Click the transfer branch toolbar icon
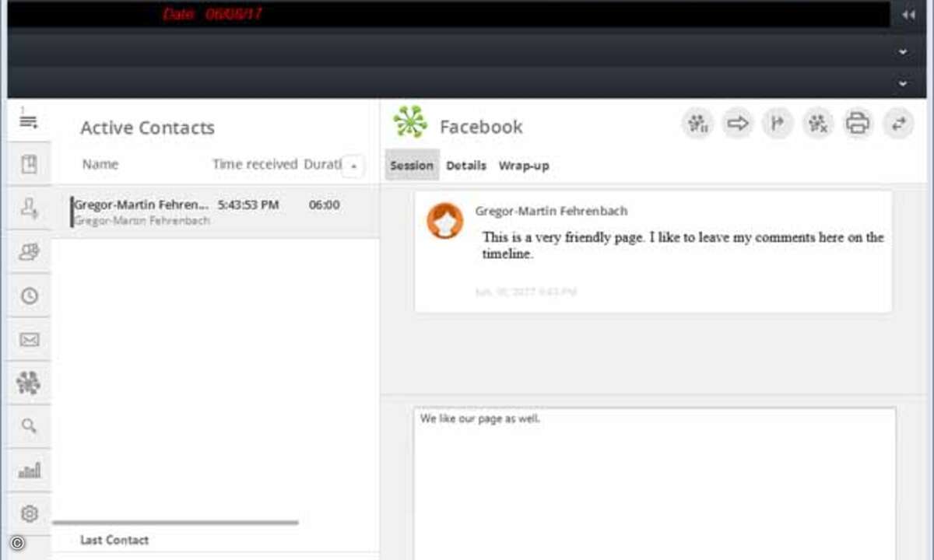 click(x=777, y=123)
